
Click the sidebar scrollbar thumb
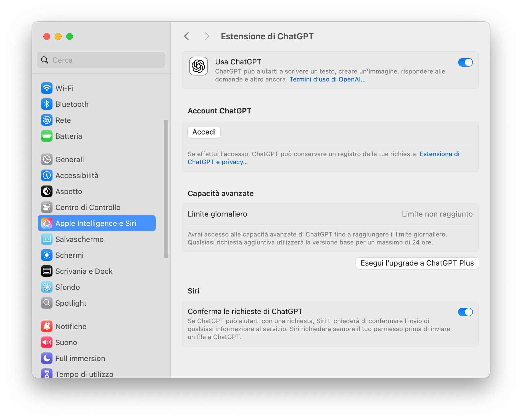pos(166,189)
